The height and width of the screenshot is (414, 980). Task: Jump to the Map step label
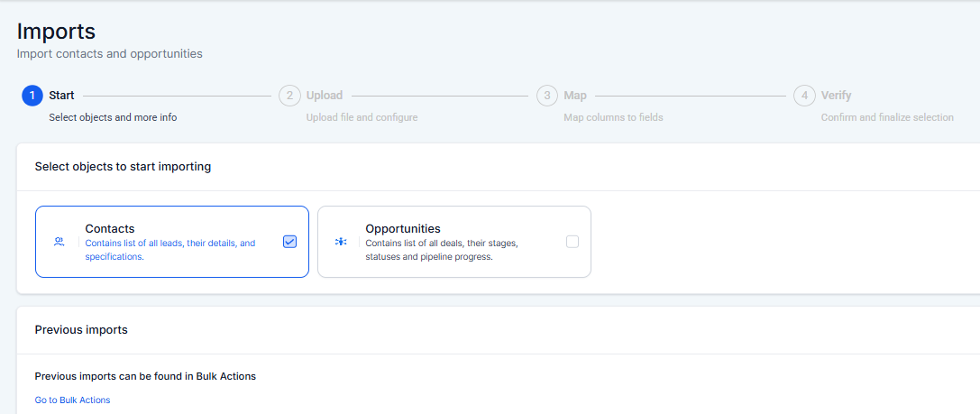coord(575,96)
